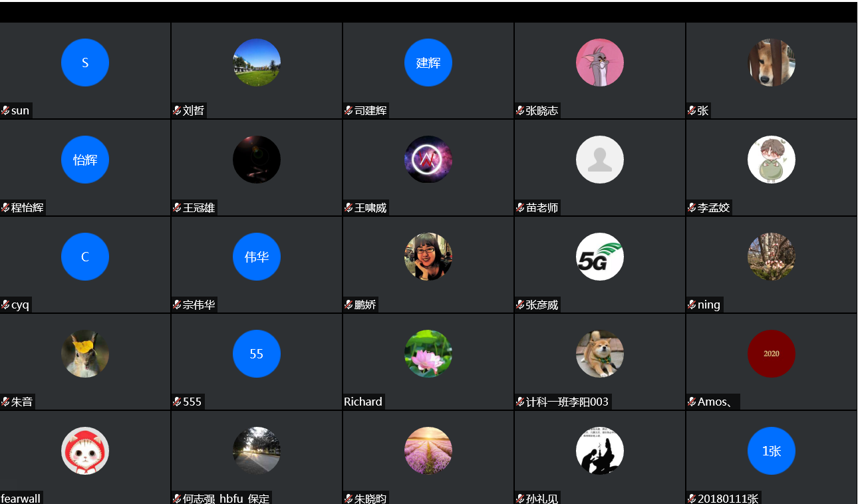858x504 pixels.
Task: Select the lotus flower avatar of Richard
Action: pyautogui.click(x=428, y=354)
